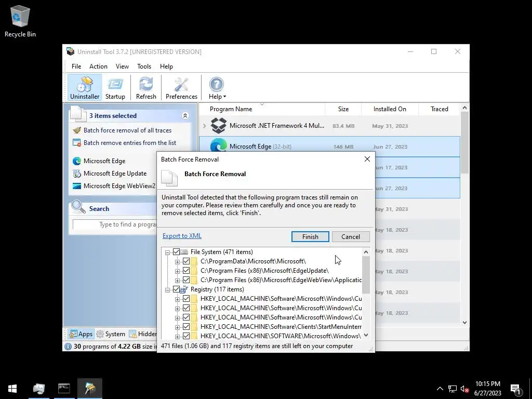The height and width of the screenshot is (399, 532).
Task: Click the dialog trace list scrollbar
Action: [x=366, y=275]
